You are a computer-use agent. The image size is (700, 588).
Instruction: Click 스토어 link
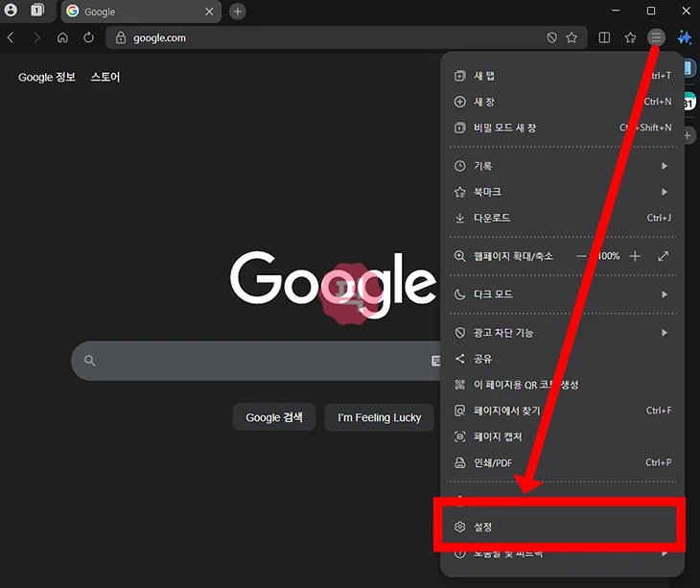[105, 78]
